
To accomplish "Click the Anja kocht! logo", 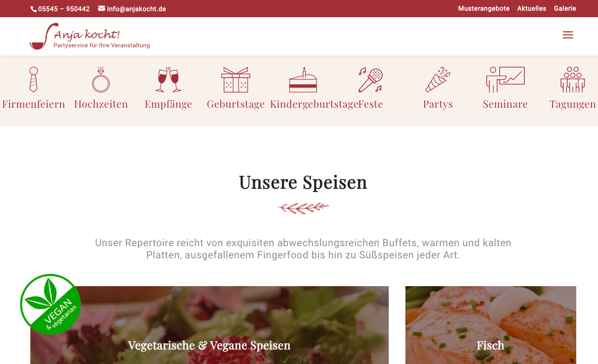I will coord(89,36).
